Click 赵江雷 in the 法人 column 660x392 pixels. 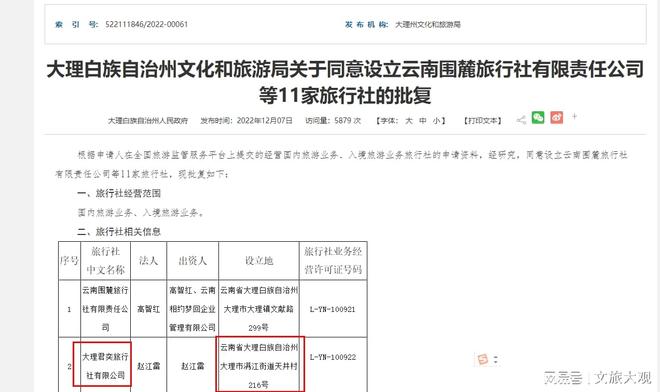point(149,366)
